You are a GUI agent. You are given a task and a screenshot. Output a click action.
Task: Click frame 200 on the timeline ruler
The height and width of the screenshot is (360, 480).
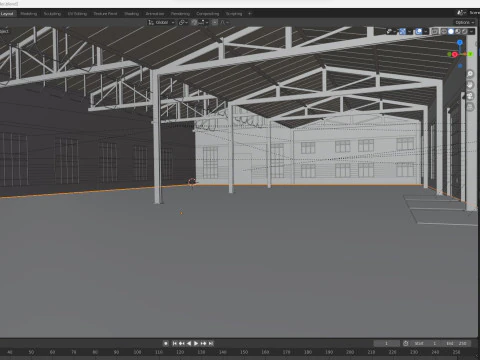coord(350,352)
